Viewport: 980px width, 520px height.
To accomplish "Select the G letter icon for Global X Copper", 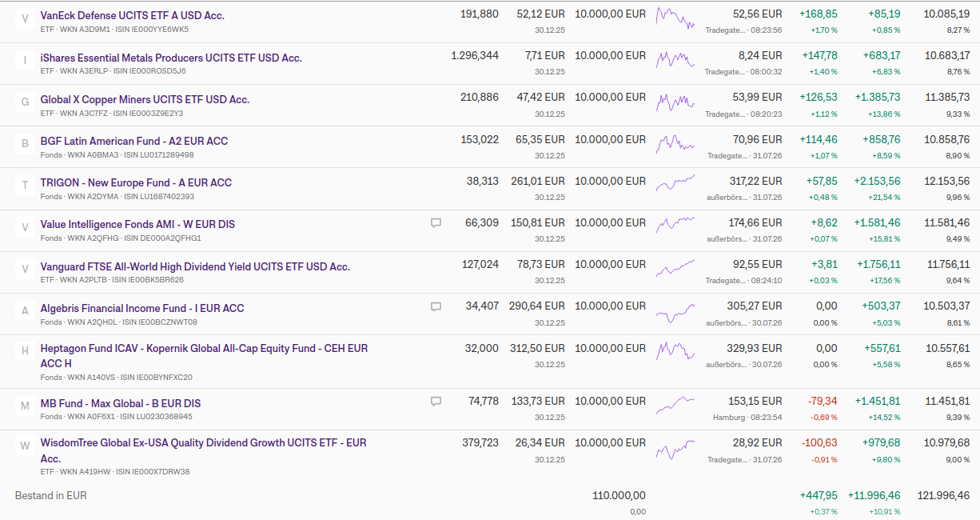I will click(x=25, y=102).
